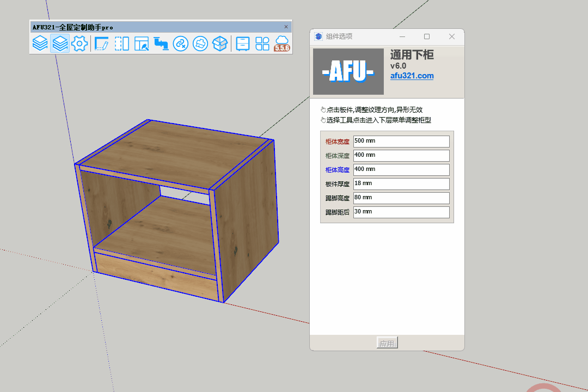Open the drawer cabinet library icon
This screenshot has width=588, height=392.
(243, 43)
